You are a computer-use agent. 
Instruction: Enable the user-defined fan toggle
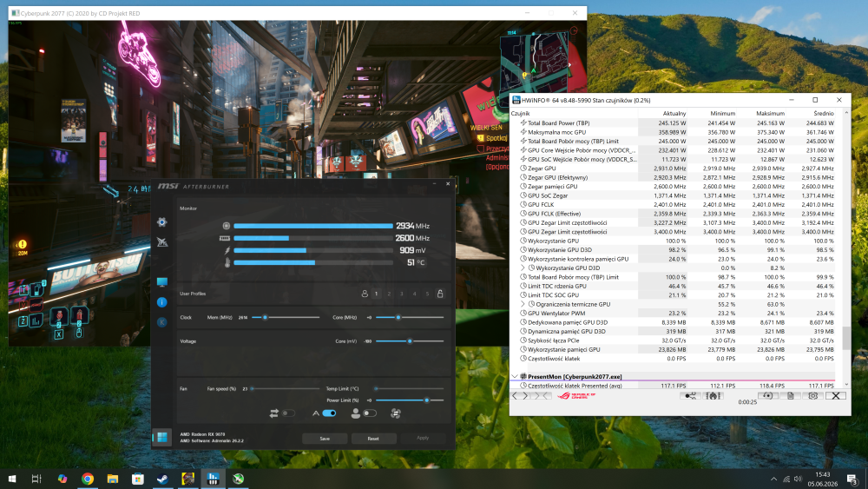[370, 413]
